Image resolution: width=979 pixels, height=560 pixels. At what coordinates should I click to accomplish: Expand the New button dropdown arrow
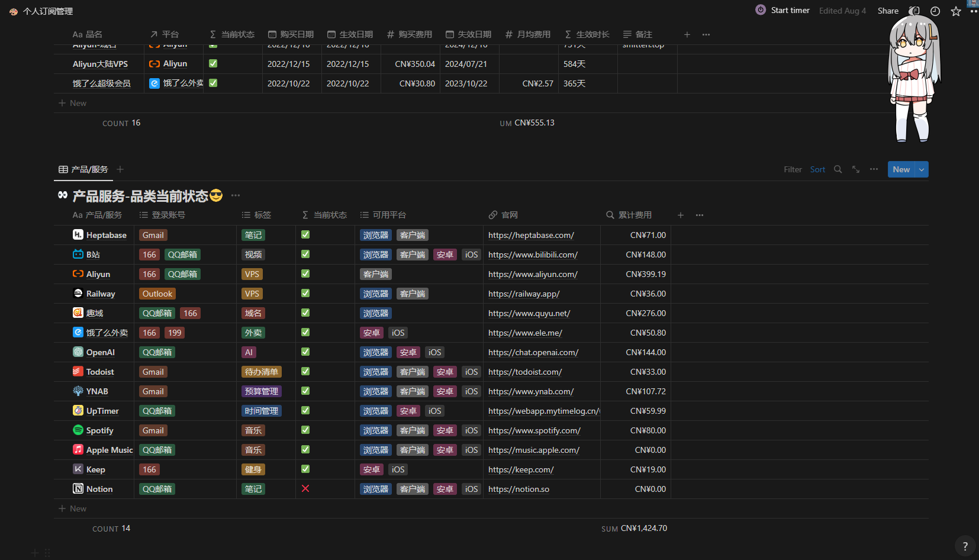[x=922, y=169]
